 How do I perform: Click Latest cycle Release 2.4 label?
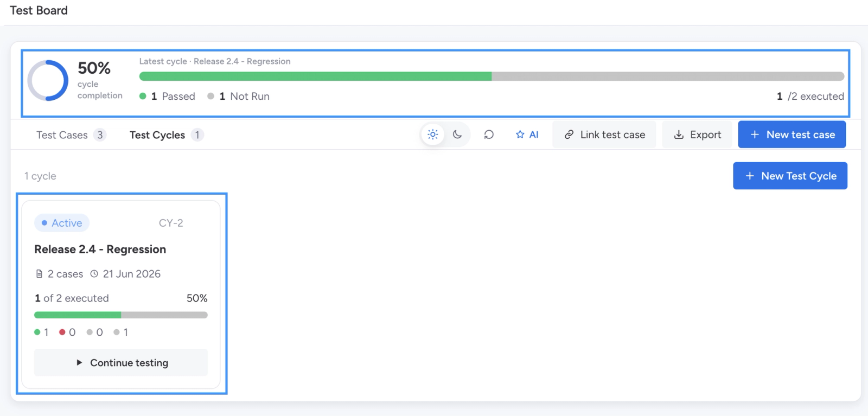point(215,61)
